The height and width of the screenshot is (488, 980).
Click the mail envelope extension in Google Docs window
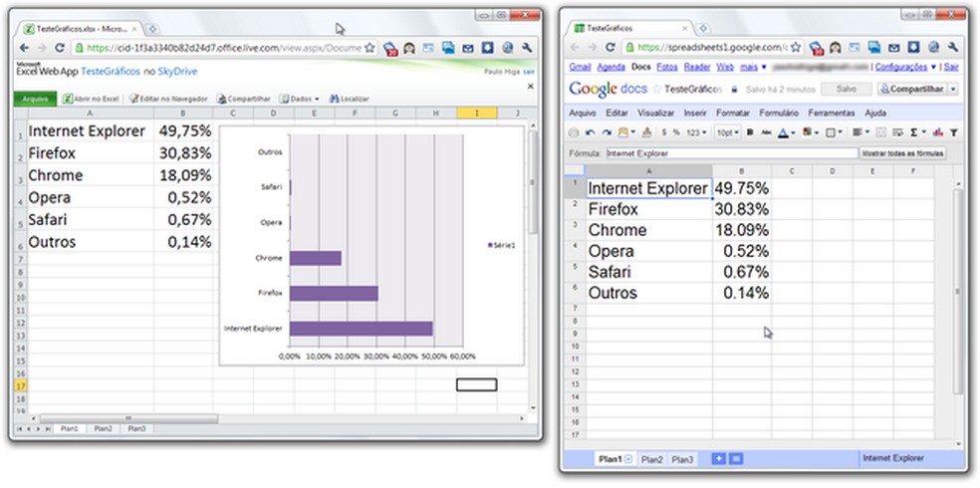[894, 48]
